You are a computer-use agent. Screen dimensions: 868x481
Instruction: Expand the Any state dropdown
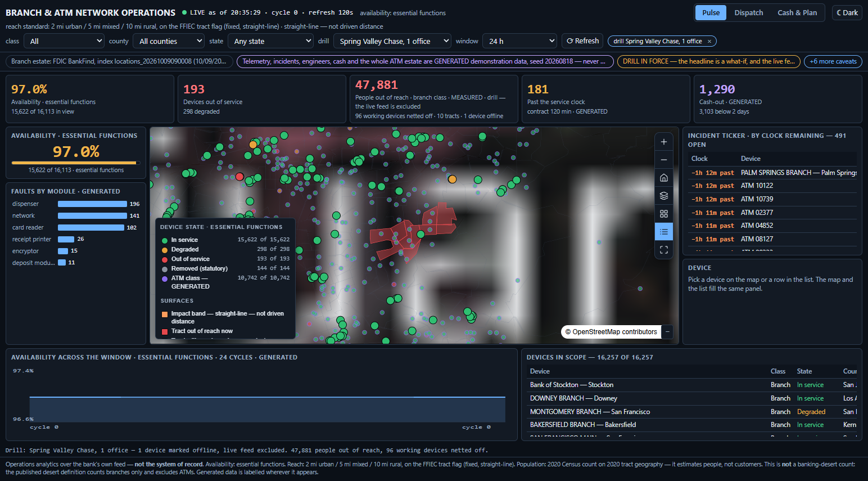point(270,41)
